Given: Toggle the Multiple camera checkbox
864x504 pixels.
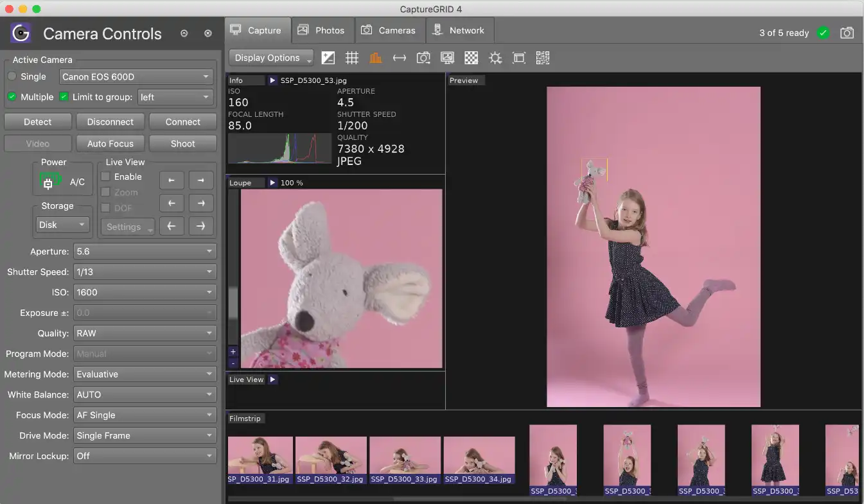Looking at the screenshot, I should (10, 97).
